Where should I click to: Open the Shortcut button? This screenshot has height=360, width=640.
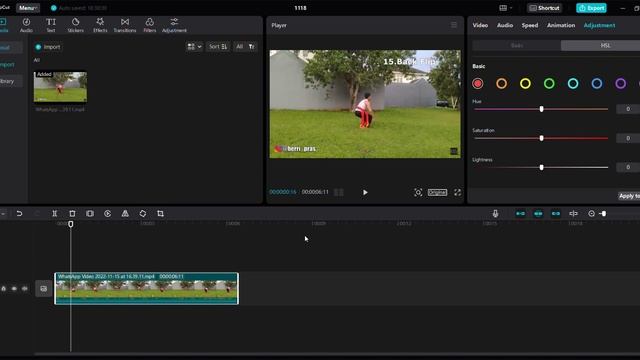click(x=544, y=8)
